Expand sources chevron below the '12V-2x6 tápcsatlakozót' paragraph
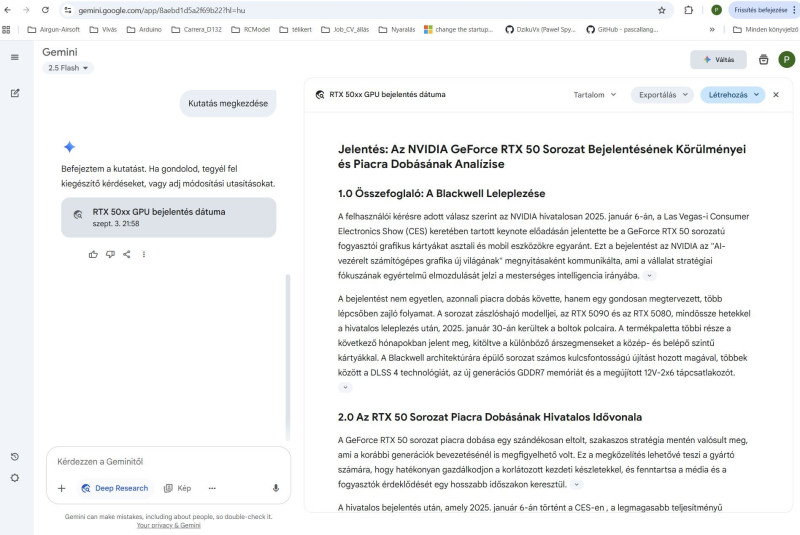Screen dimensions: 800x535 tap(345, 388)
